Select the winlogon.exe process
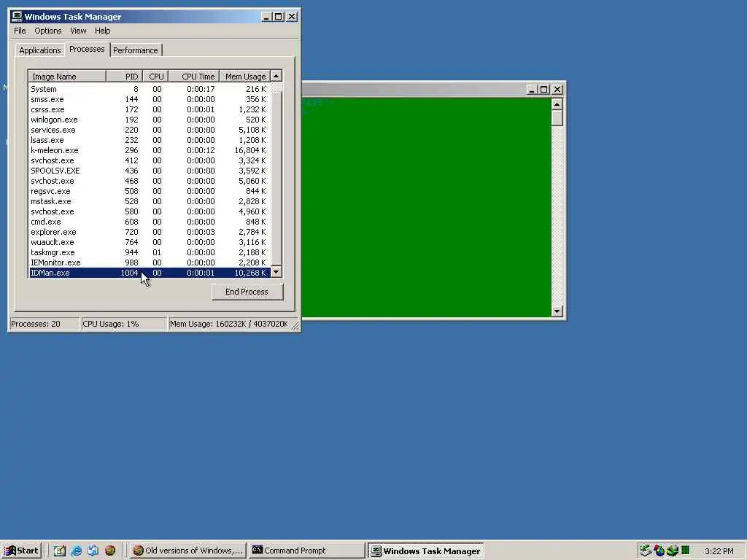The height and width of the screenshot is (560, 747). pos(149,120)
